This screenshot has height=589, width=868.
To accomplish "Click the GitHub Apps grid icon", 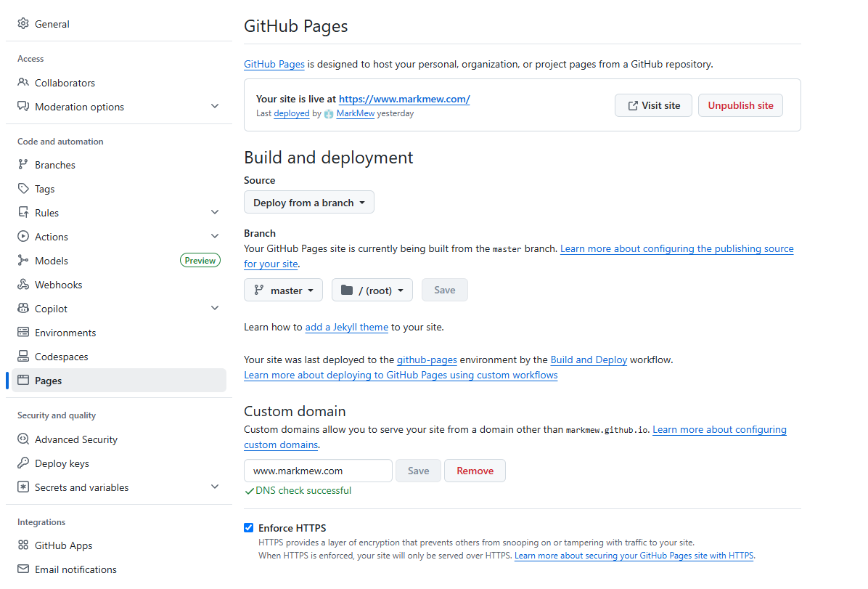I will coord(22,545).
